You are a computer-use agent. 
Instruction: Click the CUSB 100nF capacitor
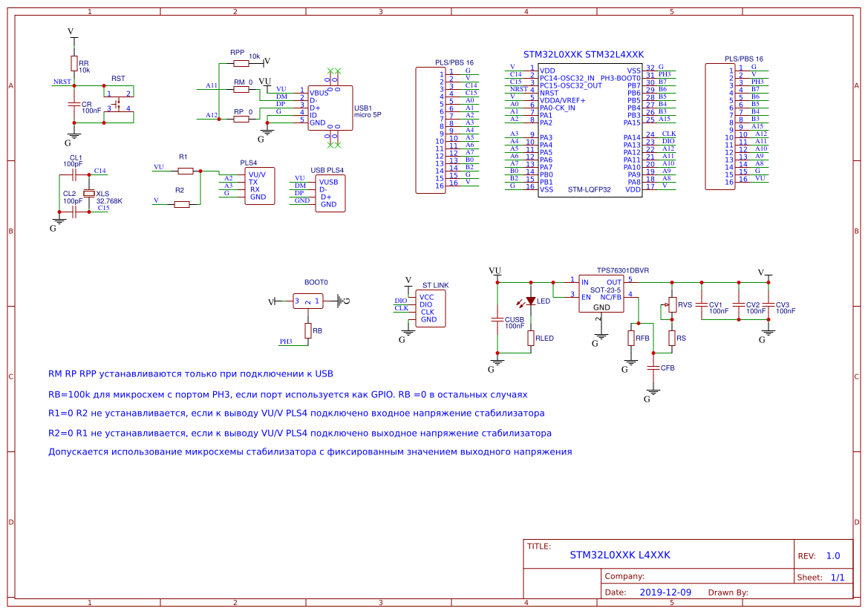(x=497, y=319)
